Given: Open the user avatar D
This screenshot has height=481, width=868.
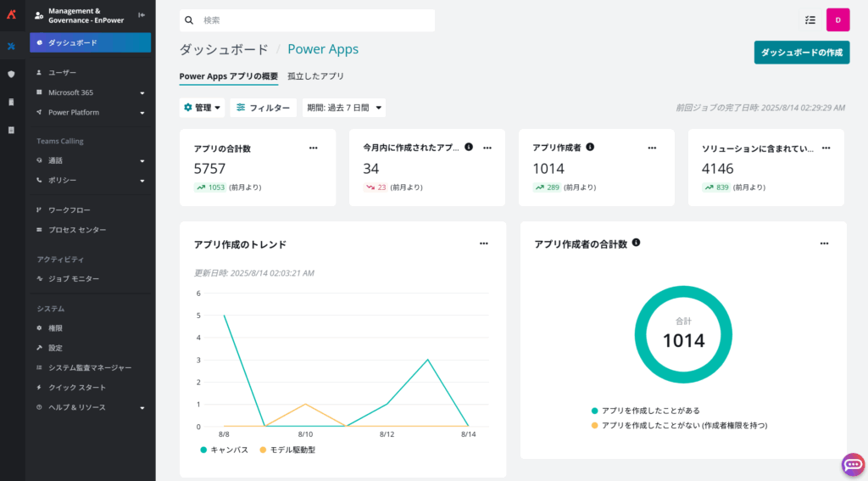Looking at the screenshot, I should coord(837,20).
